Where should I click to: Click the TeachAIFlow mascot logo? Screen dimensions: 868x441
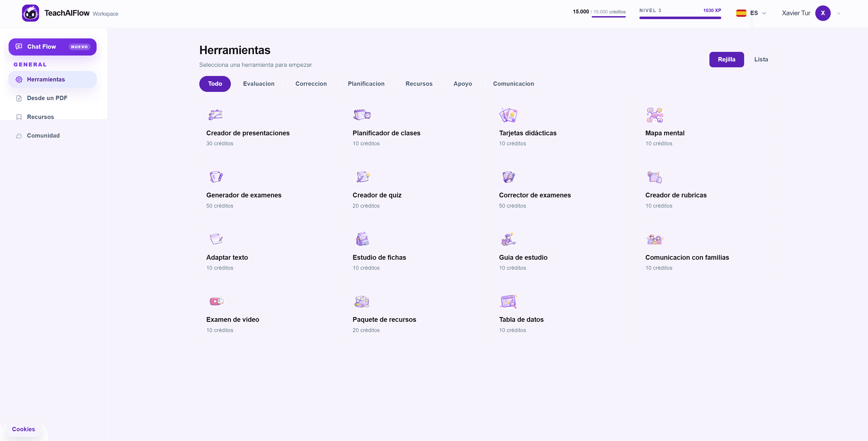30,13
